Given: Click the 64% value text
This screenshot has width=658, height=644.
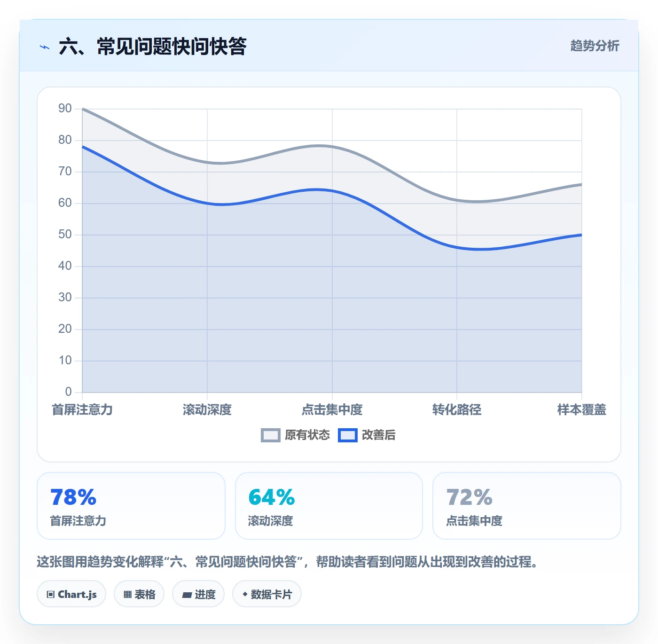Looking at the screenshot, I should point(272,497).
